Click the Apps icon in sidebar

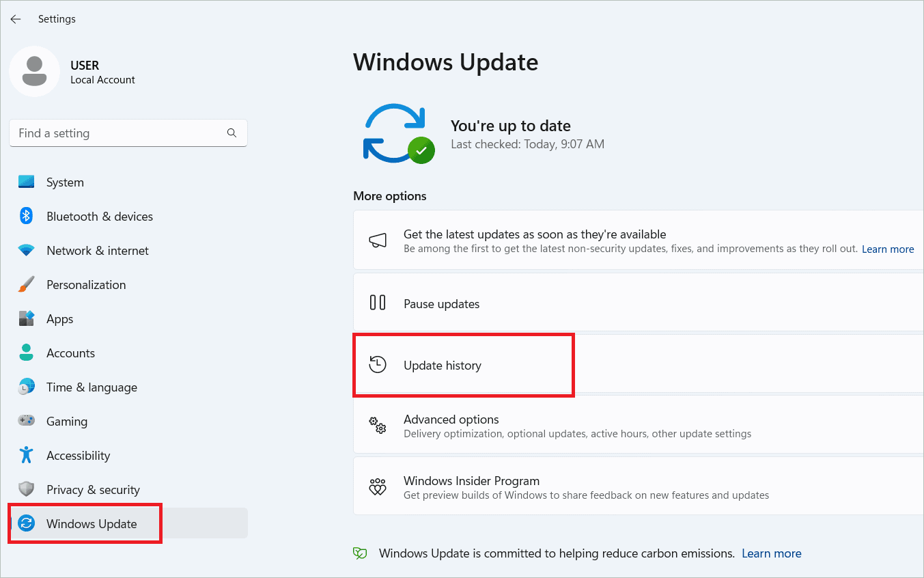[26, 319]
